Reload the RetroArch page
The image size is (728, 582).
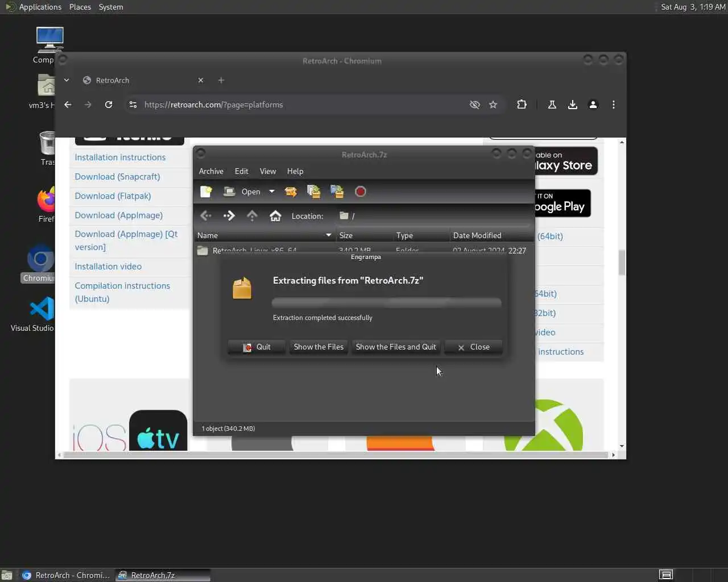click(x=109, y=105)
